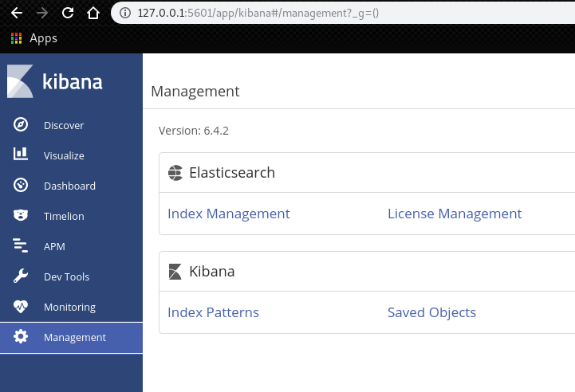Click the Dashboard gauge icon
Screen dimensions: 575x392
click(21, 186)
